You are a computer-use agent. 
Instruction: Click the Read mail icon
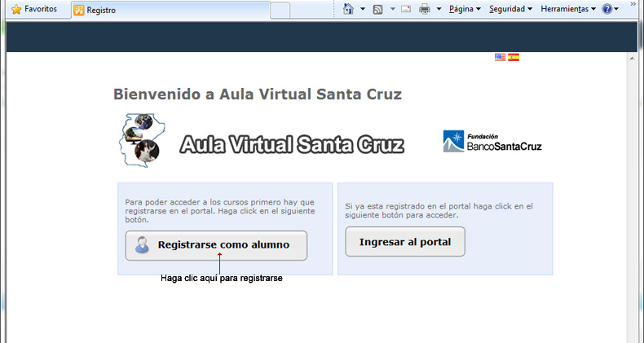tap(406, 9)
